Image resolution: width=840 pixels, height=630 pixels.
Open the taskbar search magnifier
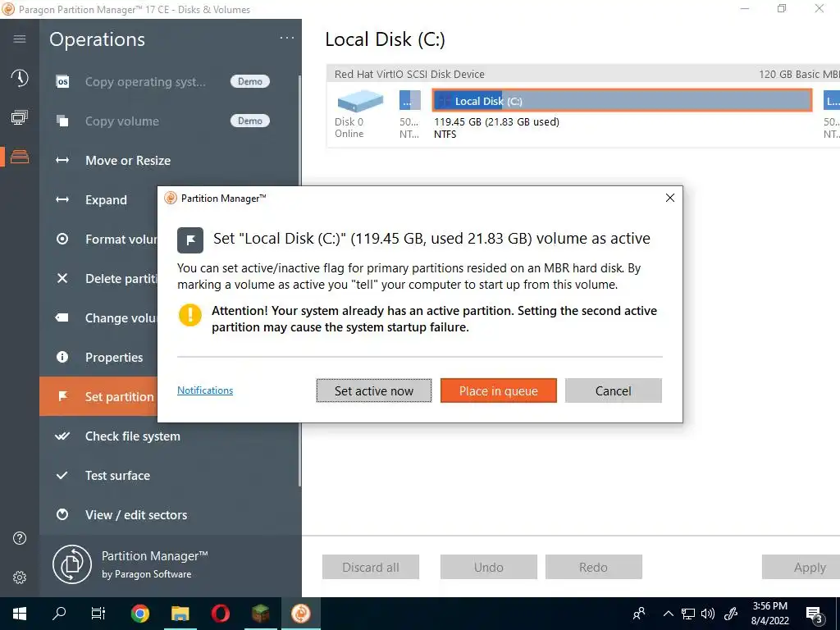point(59,614)
